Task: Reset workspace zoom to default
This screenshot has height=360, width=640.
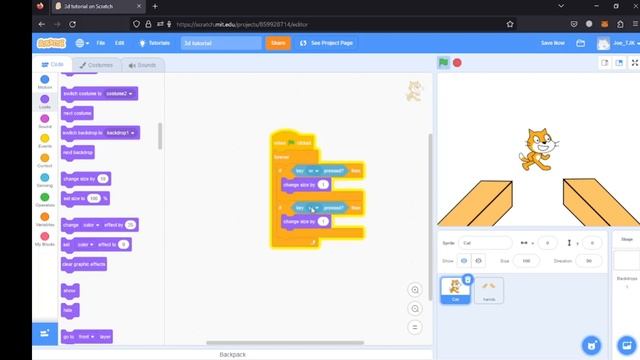Action: point(415,327)
